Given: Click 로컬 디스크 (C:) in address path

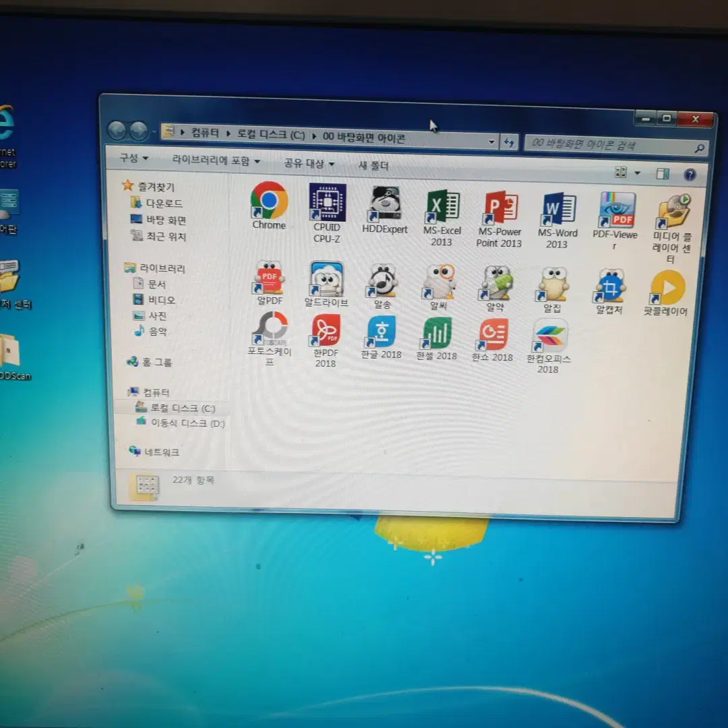Looking at the screenshot, I should (271, 135).
